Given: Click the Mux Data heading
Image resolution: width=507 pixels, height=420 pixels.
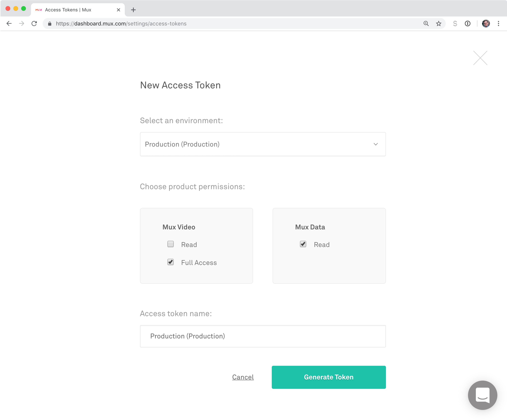Looking at the screenshot, I should pyautogui.click(x=310, y=227).
